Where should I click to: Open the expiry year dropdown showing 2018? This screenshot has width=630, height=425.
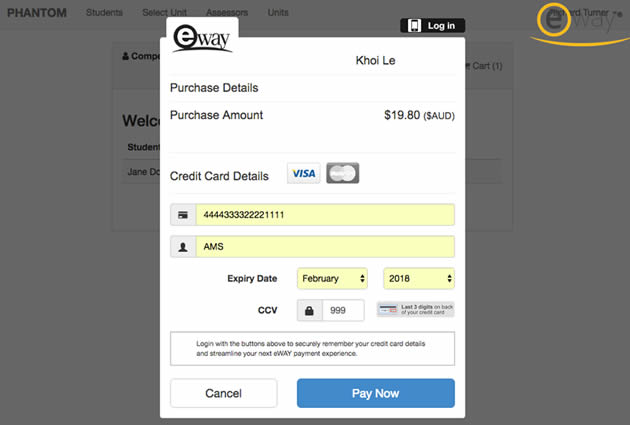point(419,279)
